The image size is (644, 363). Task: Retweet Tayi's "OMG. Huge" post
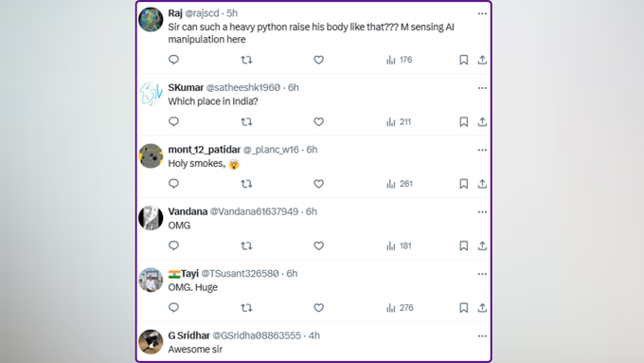246,307
